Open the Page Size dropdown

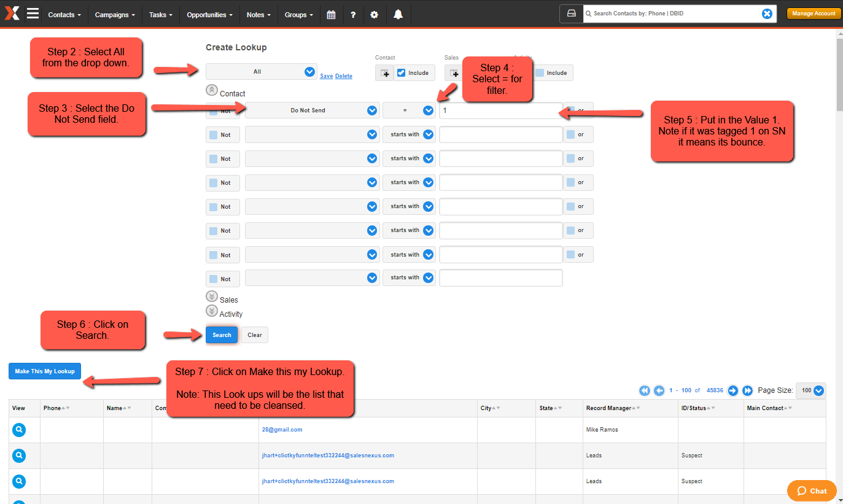click(818, 390)
